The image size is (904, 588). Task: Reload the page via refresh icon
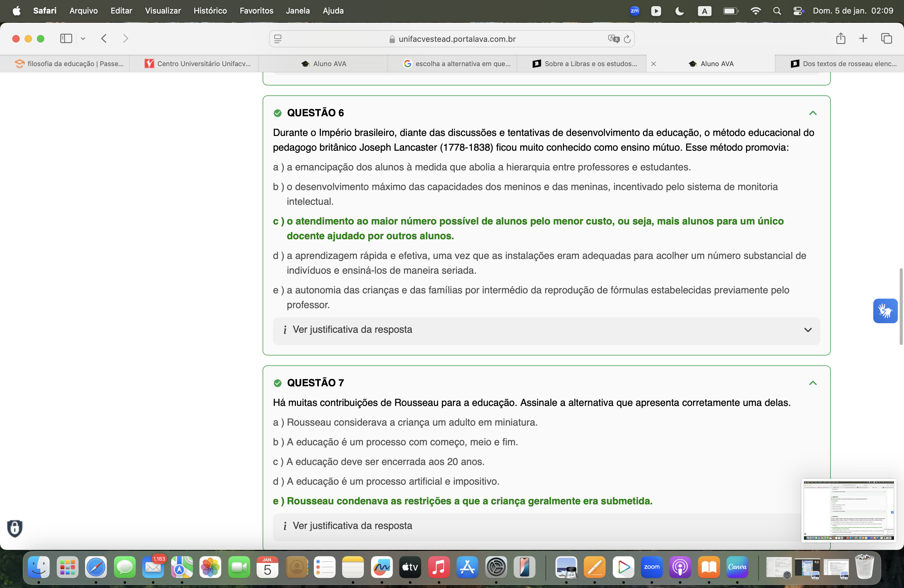tap(627, 39)
